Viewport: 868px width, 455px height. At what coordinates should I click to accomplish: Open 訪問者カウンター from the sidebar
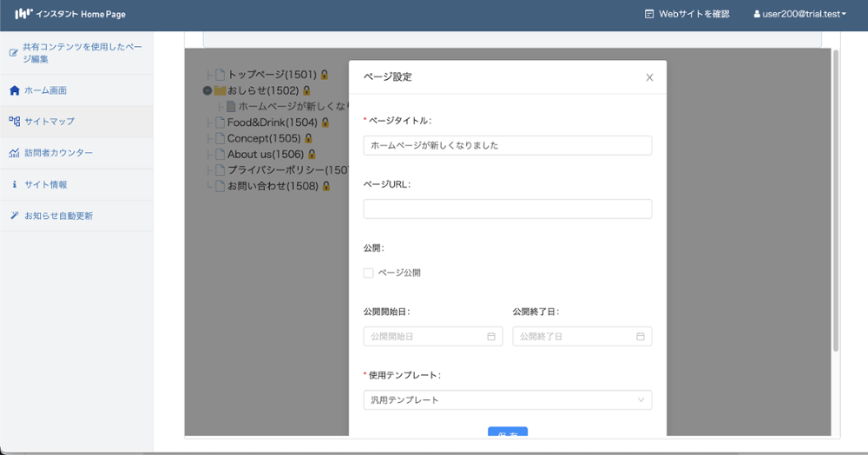click(58, 154)
